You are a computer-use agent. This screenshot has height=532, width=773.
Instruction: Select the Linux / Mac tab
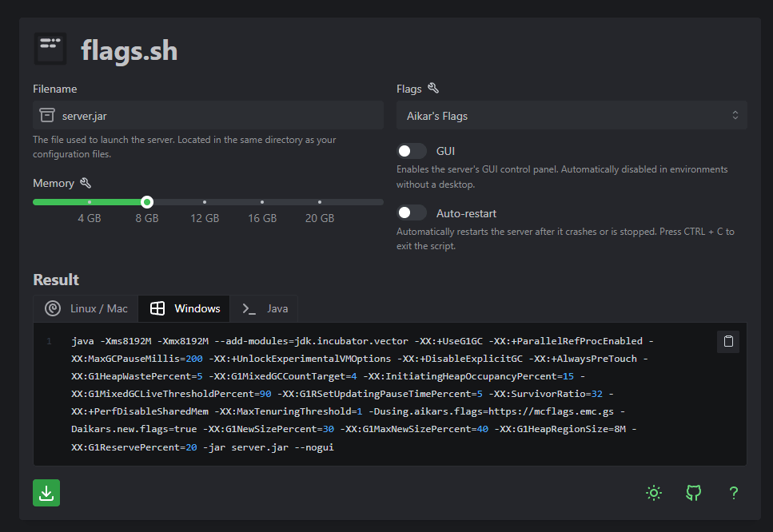86,308
